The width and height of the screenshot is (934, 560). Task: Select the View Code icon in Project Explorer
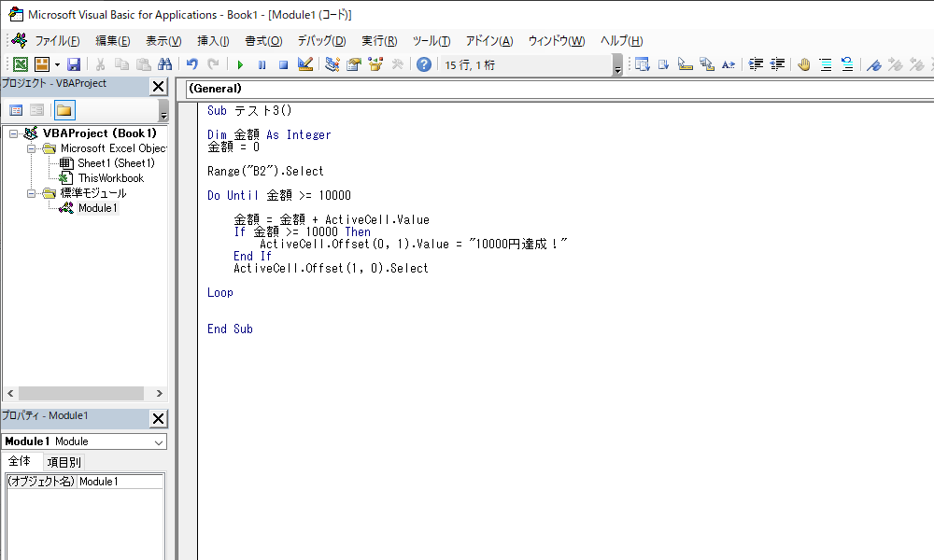pos(16,109)
